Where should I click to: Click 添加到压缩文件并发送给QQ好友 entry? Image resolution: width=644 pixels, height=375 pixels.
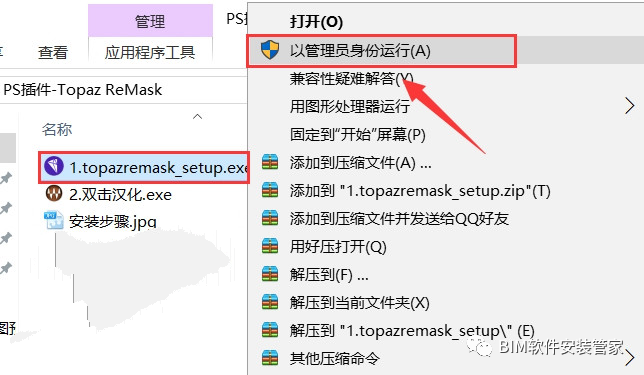[399, 218]
